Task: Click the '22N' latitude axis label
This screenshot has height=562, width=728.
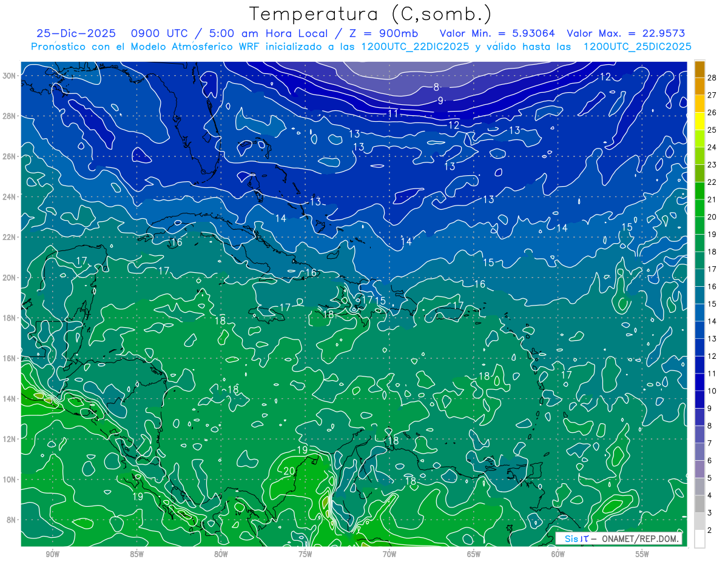Action: (x=9, y=237)
